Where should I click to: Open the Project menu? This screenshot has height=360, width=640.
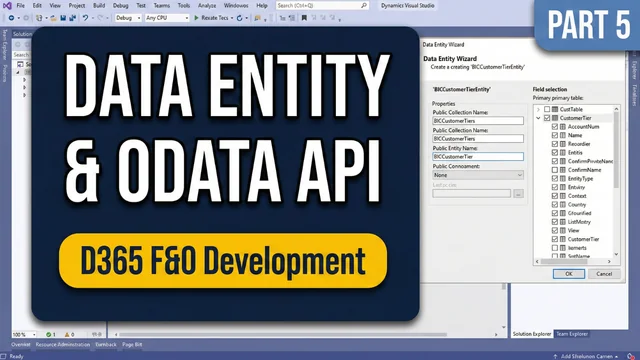tap(77, 6)
